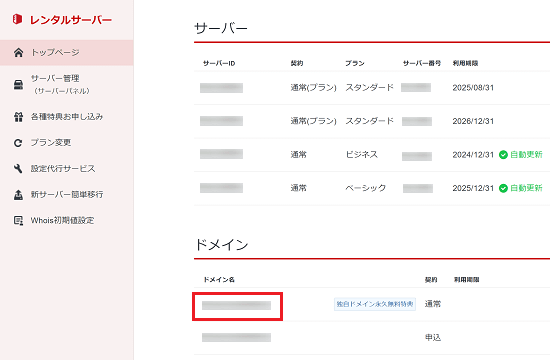Click 自動更新 label on ビジネス plan row

click(526, 155)
